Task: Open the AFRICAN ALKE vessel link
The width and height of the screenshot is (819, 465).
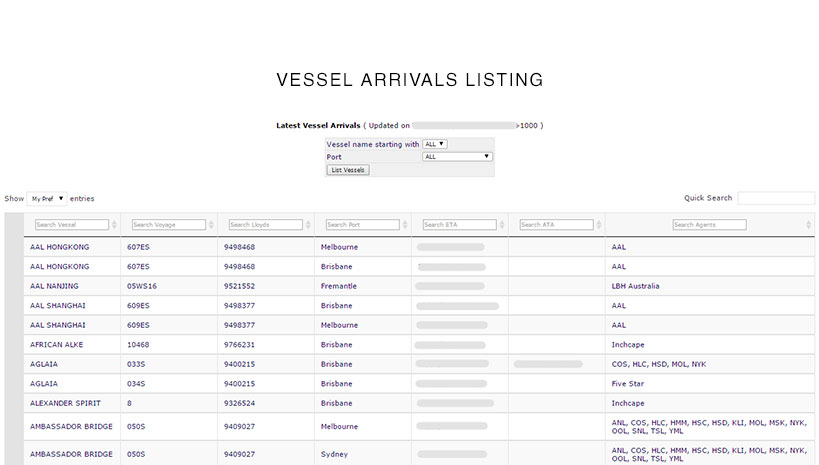Action: point(58,344)
